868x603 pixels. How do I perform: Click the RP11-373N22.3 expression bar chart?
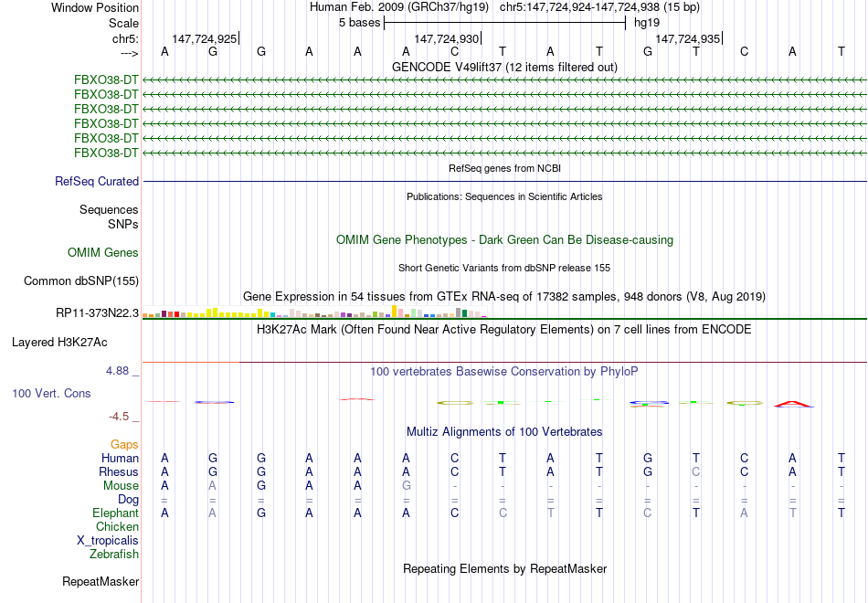point(314,312)
